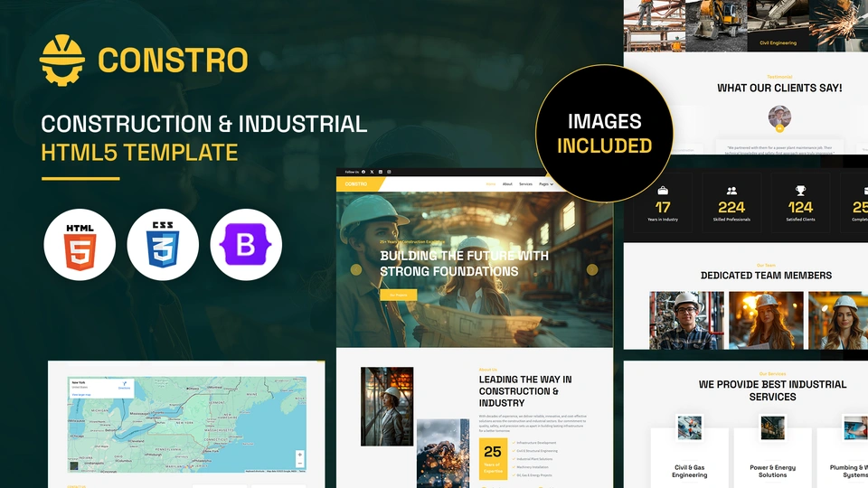Click the HTML5 badge icon
Viewport: 868px width, 488px height.
80,245
